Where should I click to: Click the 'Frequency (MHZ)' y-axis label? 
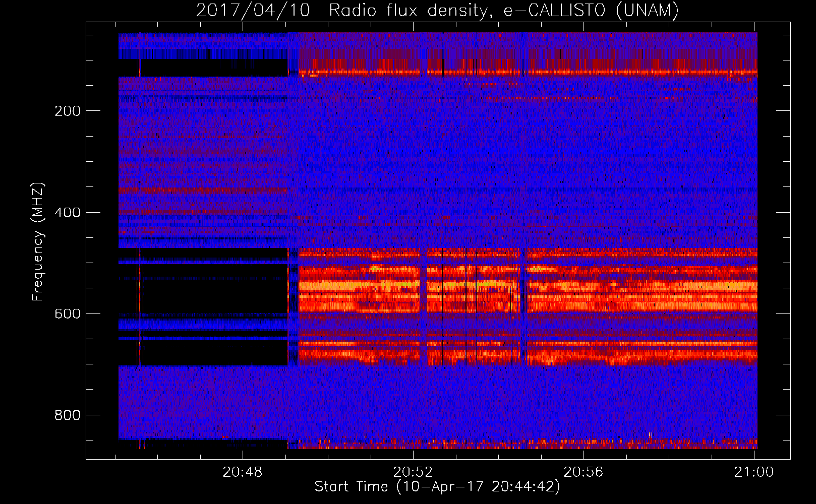(38, 242)
